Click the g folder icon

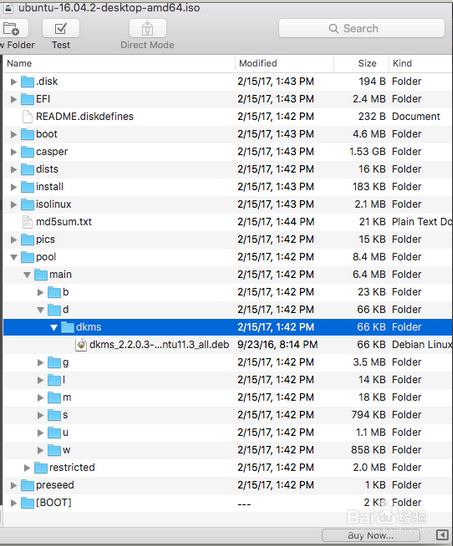54,362
